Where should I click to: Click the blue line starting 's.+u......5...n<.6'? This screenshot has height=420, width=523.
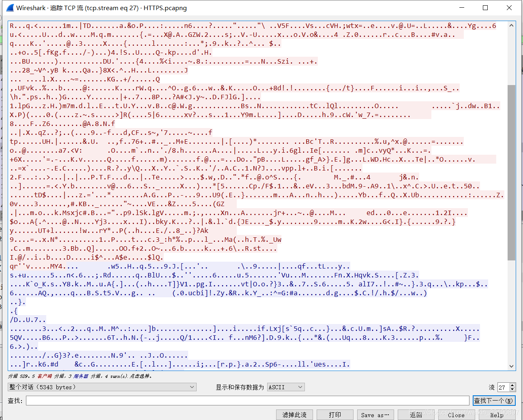(214, 275)
